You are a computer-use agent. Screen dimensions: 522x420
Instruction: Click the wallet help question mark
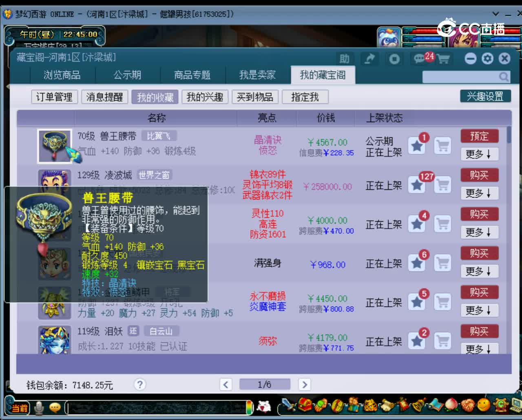pos(140,384)
